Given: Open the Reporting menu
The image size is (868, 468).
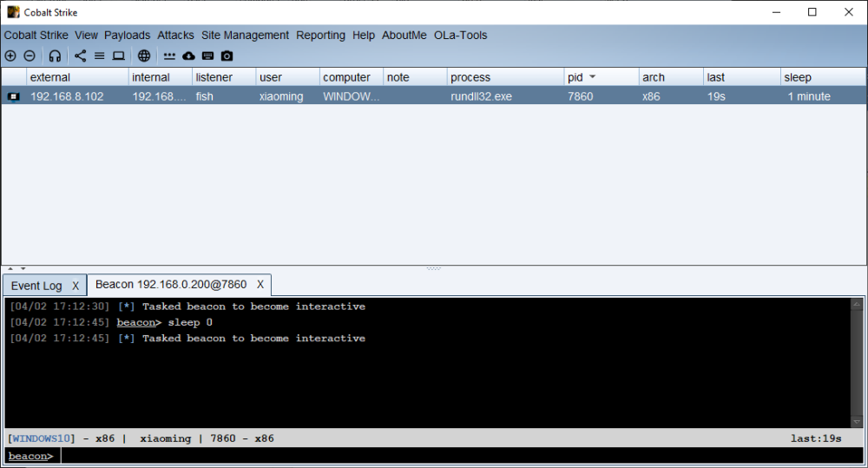Looking at the screenshot, I should 320,36.
